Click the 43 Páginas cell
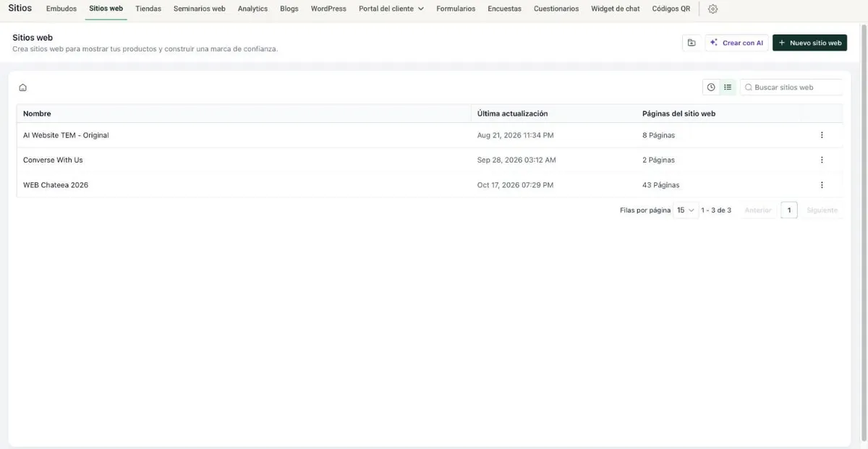 [x=660, y=185]
